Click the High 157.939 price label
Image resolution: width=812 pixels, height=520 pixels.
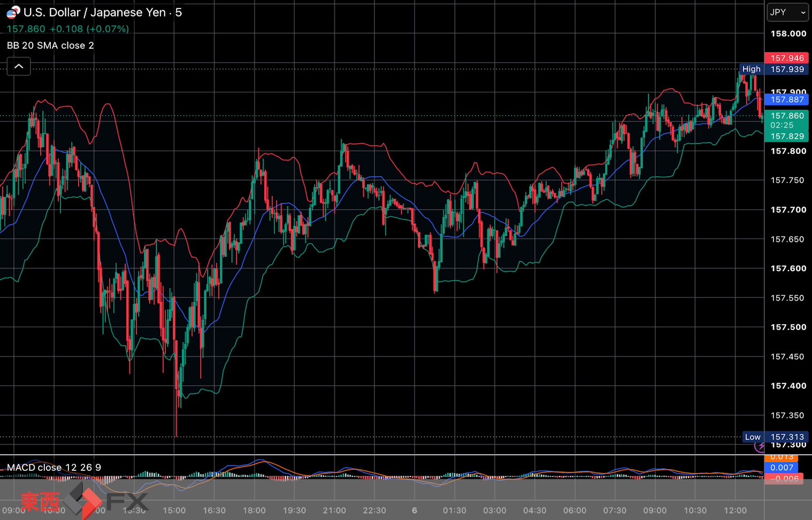coord(773,69)
